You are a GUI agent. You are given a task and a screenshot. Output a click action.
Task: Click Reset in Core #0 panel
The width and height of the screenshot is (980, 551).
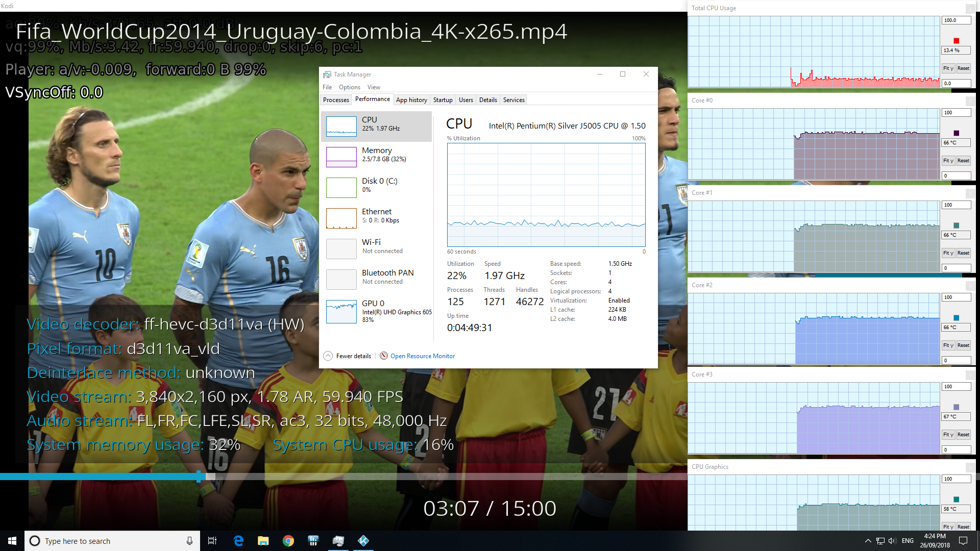point(964,161)
